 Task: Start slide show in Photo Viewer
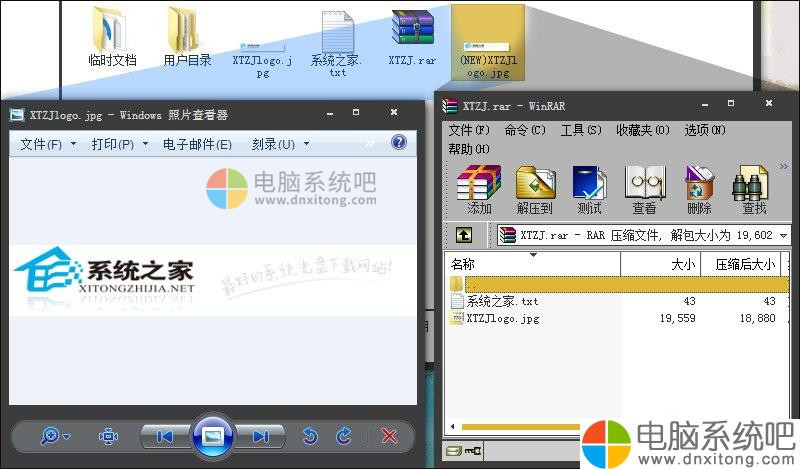pyautogui.click(x=213, y=436)
